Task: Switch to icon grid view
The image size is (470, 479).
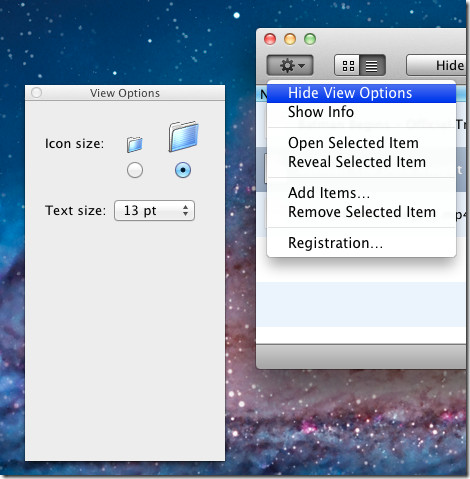Action: coord(347,65)
